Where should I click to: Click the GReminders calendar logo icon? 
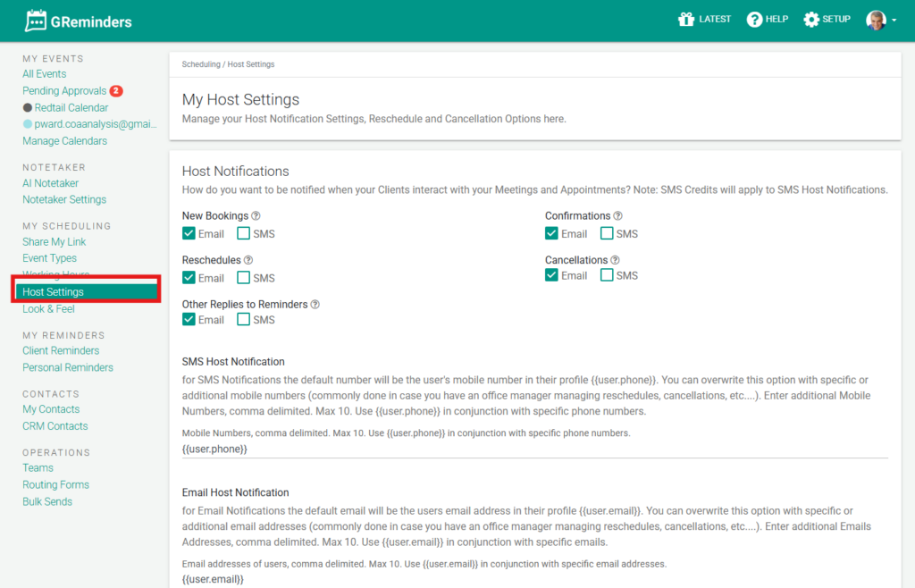point(36,21)
